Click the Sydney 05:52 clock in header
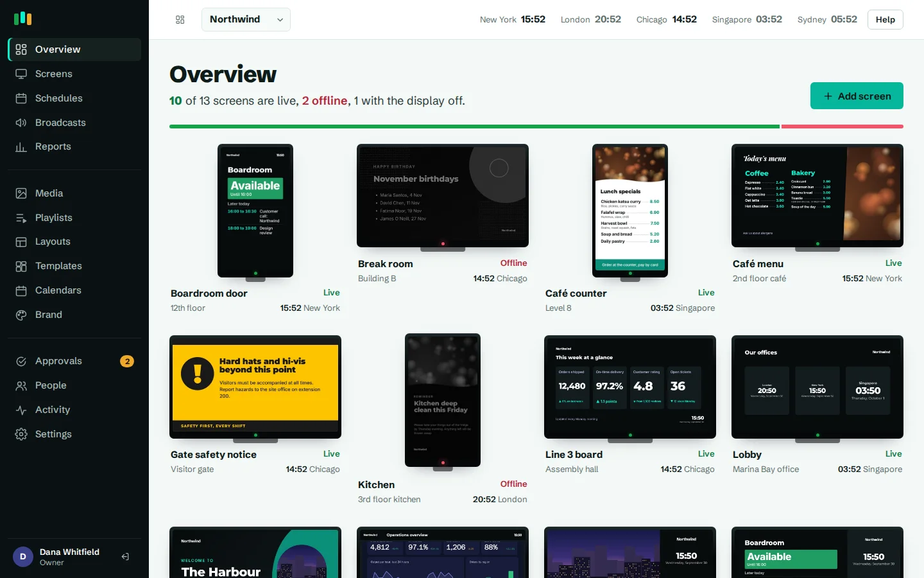Image resolution: width=924 pixels, height=578 pixels. pyautogui.click(x=827, y=19)
